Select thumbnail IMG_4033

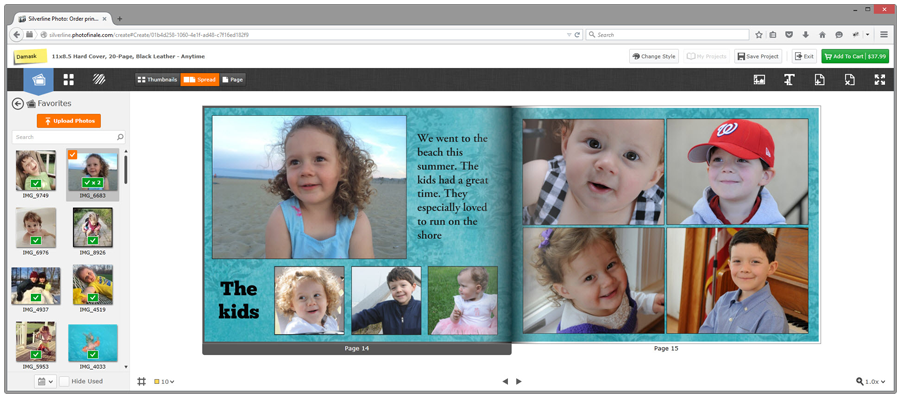[93, 343]
